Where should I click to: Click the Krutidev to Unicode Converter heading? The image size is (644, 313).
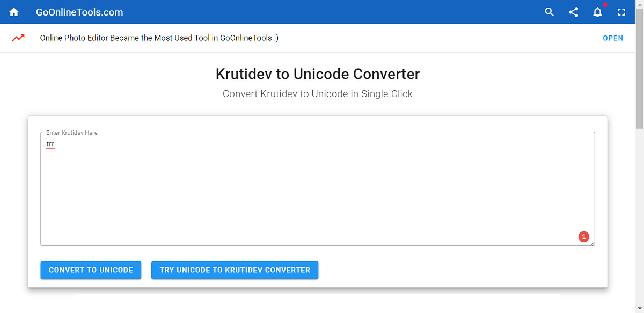pos(318,74)
